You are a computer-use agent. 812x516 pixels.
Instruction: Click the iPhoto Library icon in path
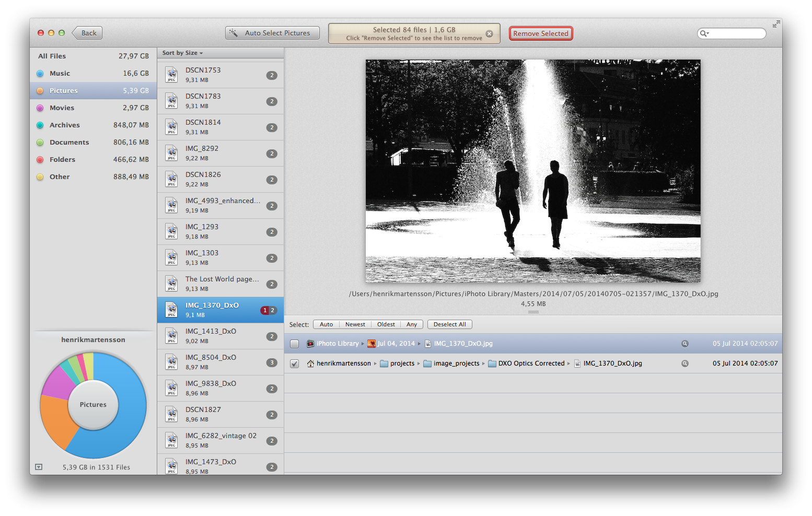pyautogui.click(x=310, y=344)
